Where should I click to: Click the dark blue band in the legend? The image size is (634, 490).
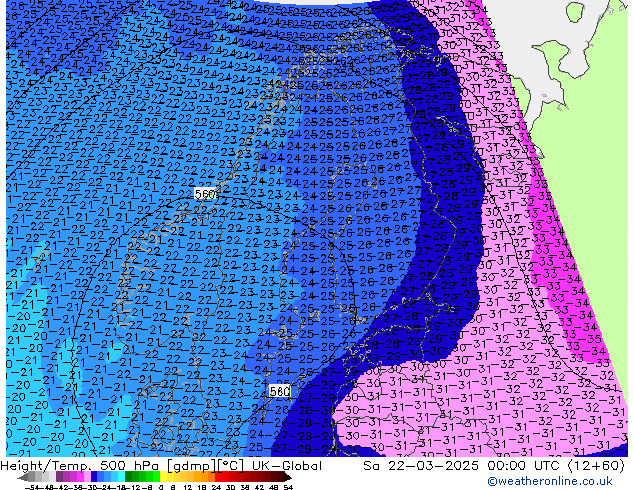click(x=94, y=477)
